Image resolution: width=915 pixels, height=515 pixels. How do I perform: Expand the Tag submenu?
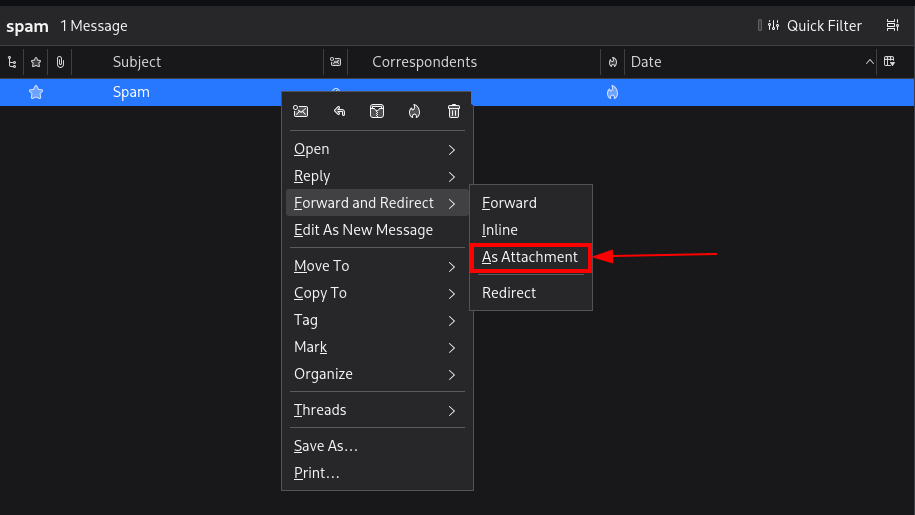pyautogui.click(x=376, y=320)
